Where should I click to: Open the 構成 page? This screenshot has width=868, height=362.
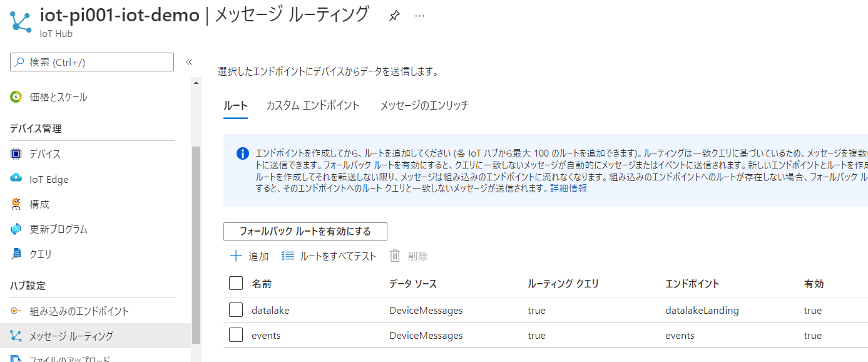click(39, 204)
